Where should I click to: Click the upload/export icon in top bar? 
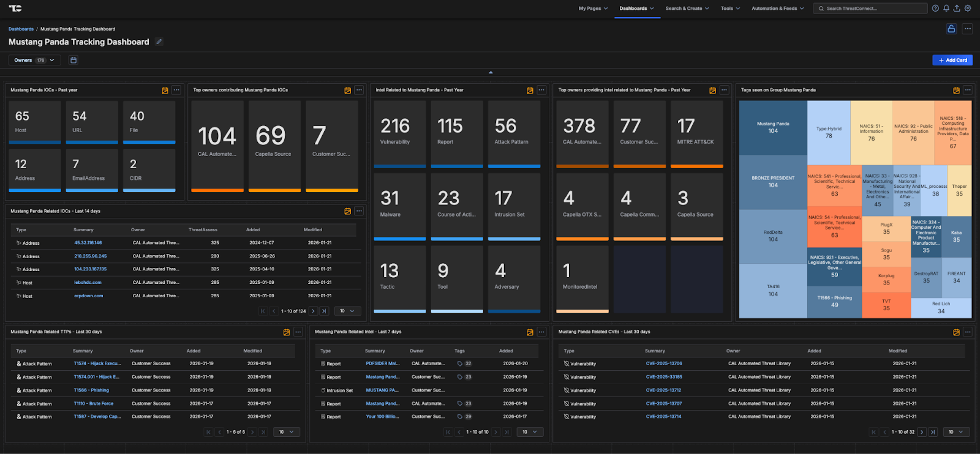[x=957, y=9]
